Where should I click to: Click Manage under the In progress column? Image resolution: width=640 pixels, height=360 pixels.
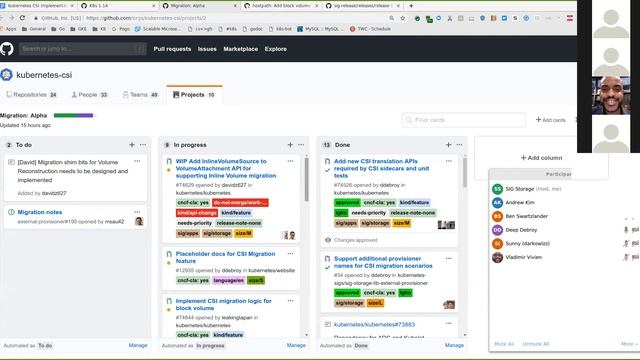point(296,345)
